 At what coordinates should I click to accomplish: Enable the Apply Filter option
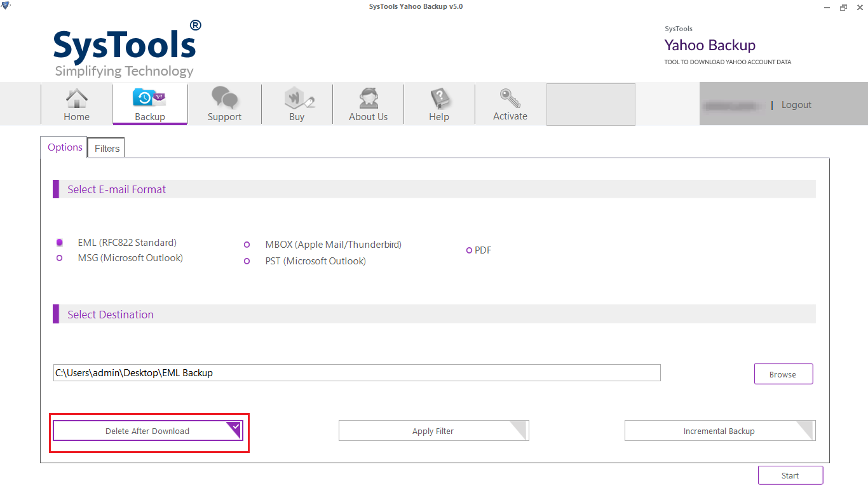(x=433, y=431)
